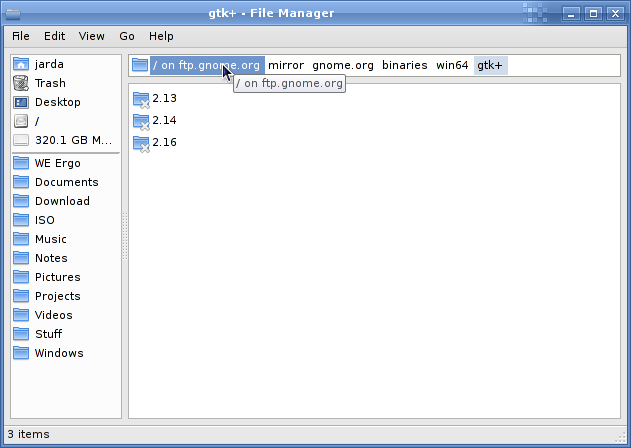631x448 pixels.
Task: Select the 'gtk+' path button
Action: tap(490, 65)
